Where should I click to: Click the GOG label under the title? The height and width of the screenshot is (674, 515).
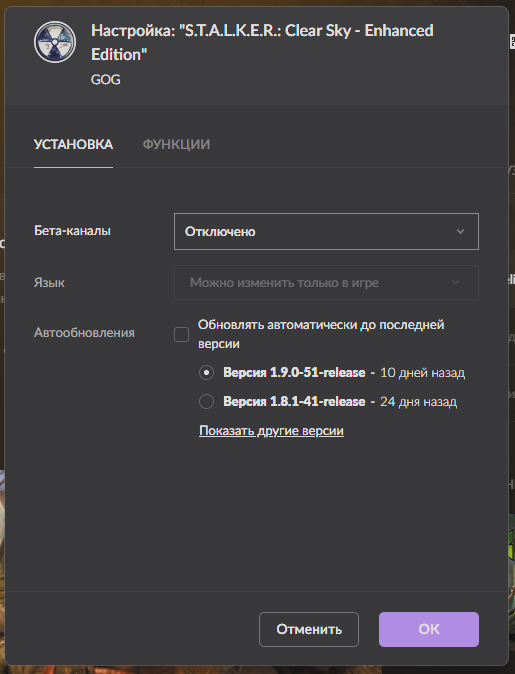click(x=106, y=80)
